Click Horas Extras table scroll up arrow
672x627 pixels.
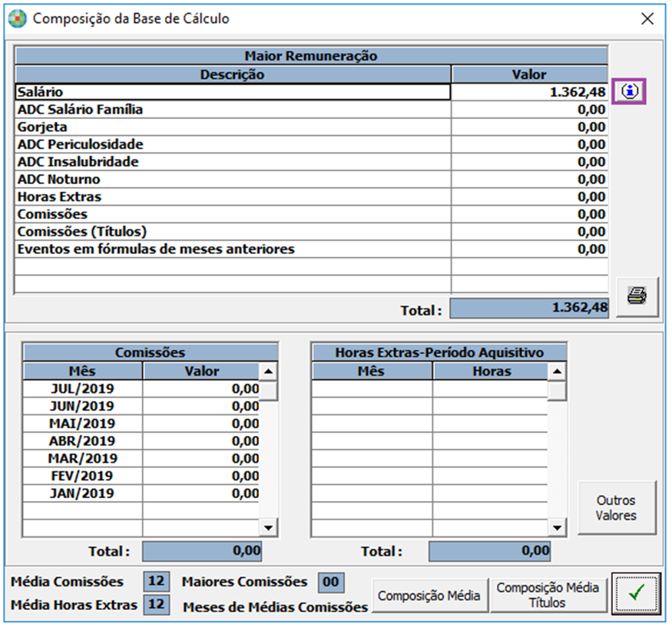[557, 371]
